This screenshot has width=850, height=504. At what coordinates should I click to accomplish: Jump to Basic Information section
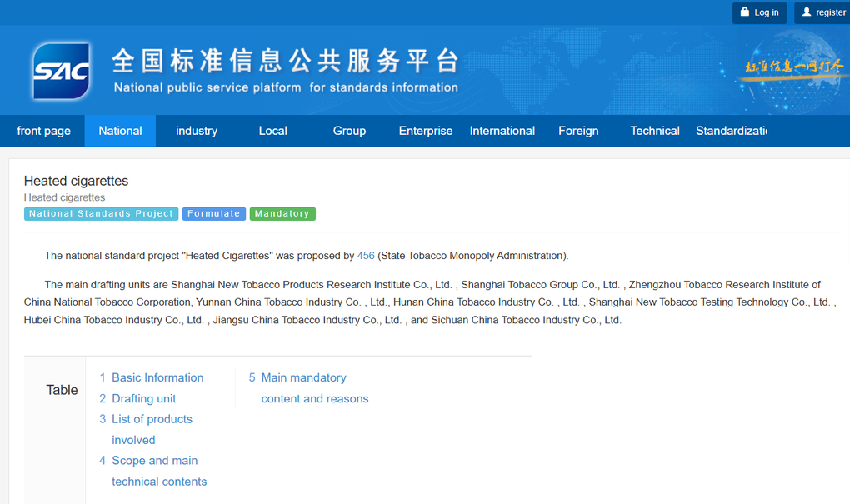[157, 377]
